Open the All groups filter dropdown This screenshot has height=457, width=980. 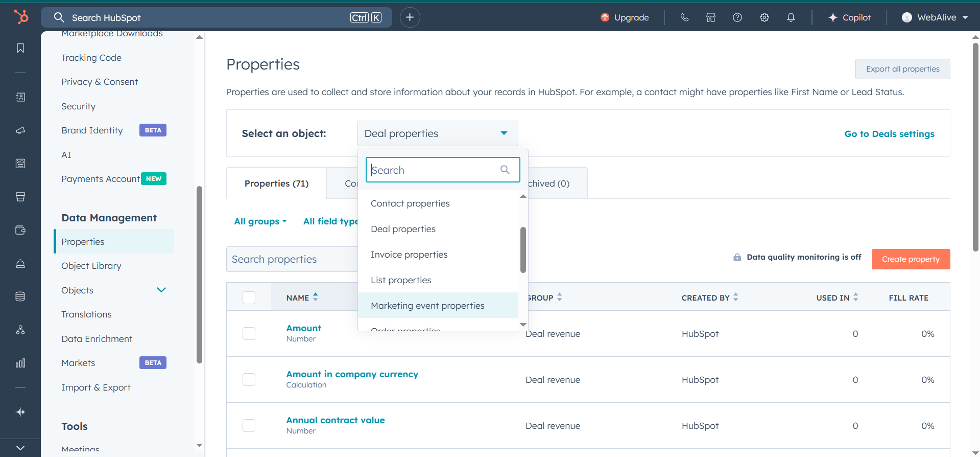click(x=260, y=221)
